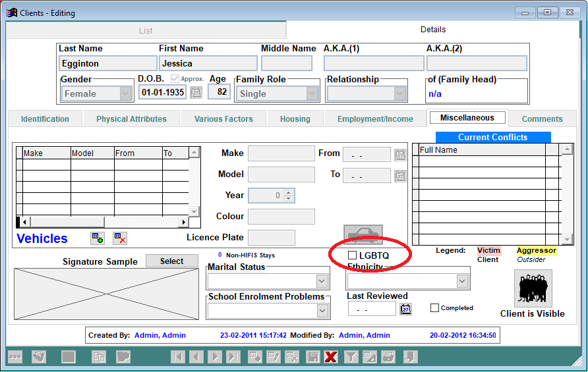Expand School Enrolment Problems dropdown
Image resolution: width=588 pixels, height=372 pixels.
[x=322, y=310]
